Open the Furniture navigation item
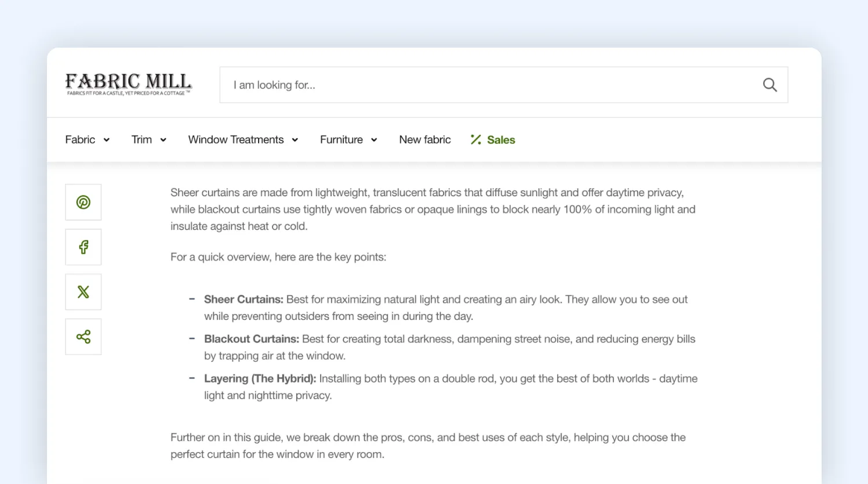The height and width of the screenshot is (484, 868). click(342, 139)
